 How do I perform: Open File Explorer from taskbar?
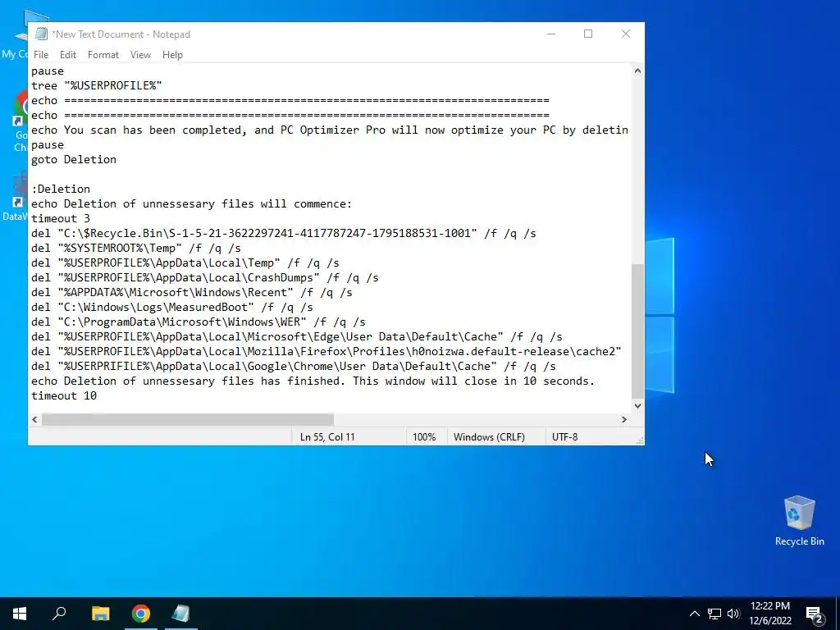tap(100, 614)
